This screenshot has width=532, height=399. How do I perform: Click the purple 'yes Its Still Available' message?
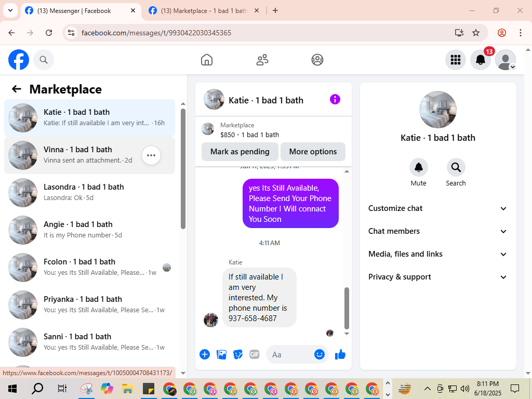coord(290,203)
